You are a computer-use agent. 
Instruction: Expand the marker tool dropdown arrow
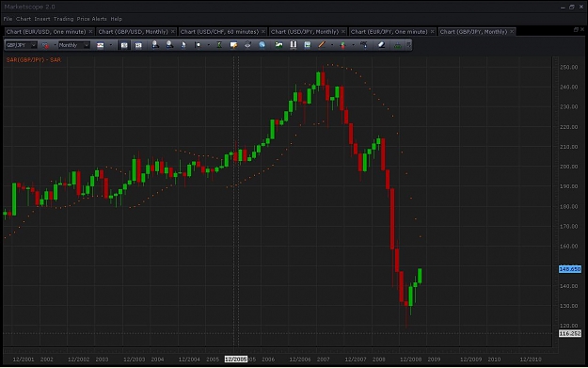pyautogui.click(x=209, y=45)
